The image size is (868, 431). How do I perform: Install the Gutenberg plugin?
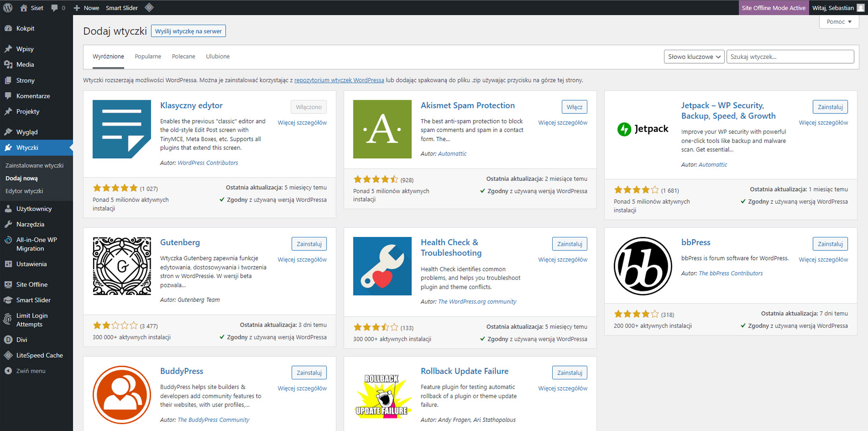click(x=309, y=244)
